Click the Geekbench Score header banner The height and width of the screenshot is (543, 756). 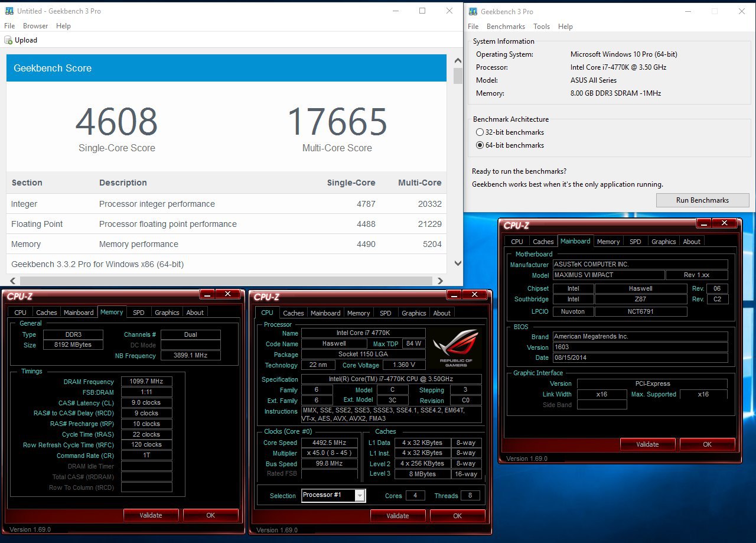pyautogui.click(x=226, y=68)
